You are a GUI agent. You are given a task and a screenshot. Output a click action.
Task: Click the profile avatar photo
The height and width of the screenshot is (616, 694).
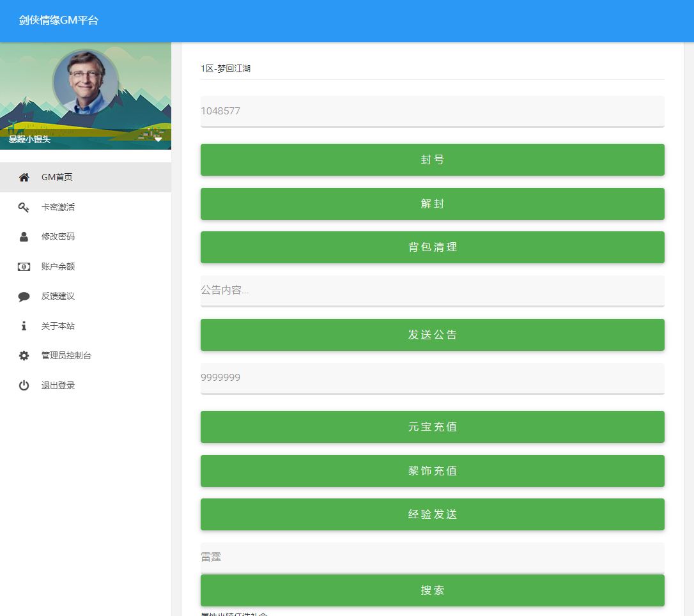(x=85, y=82)
